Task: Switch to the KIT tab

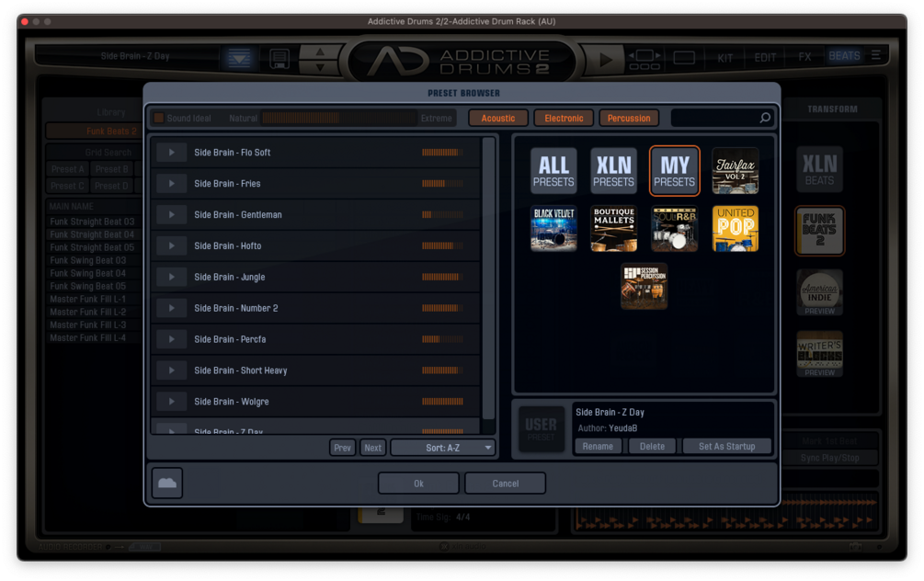Action: pos(724,58)
